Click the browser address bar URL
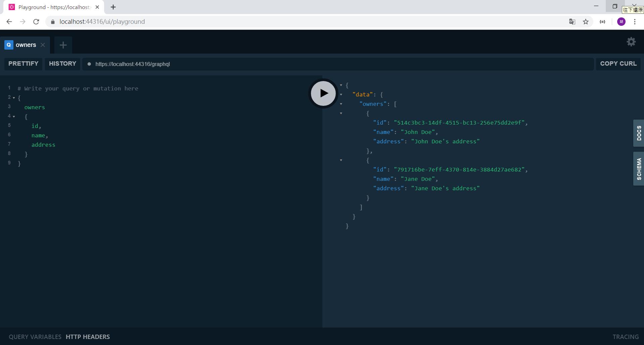The width and height of the screenshot is (644, 345). (x=102, y=21)
